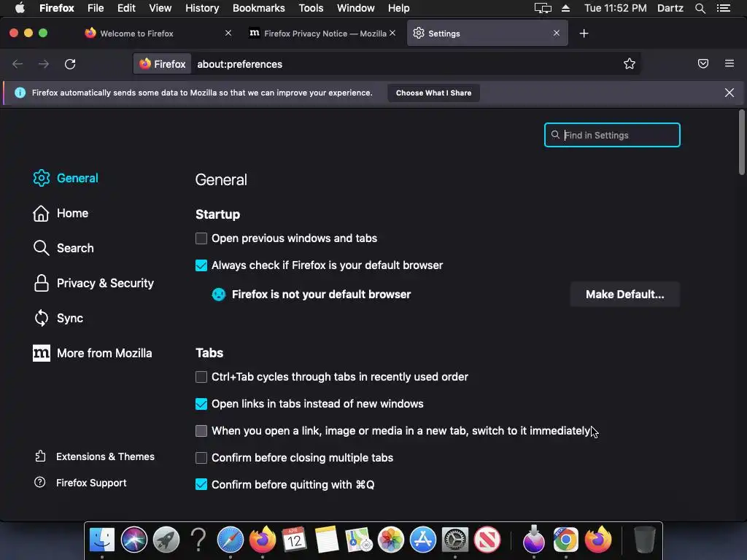Open Sync settings category
747x560 pixels.
pyautogui.click(x=58, y=318)
